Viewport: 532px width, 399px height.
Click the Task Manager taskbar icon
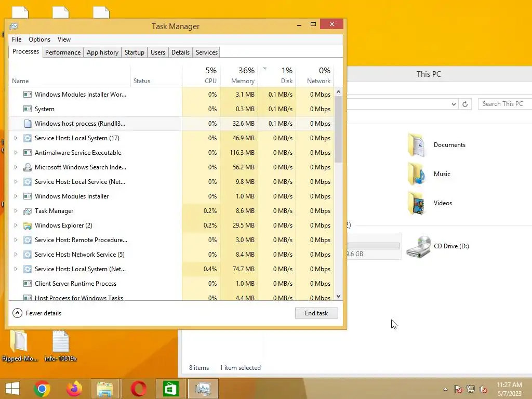coord(203,389)
